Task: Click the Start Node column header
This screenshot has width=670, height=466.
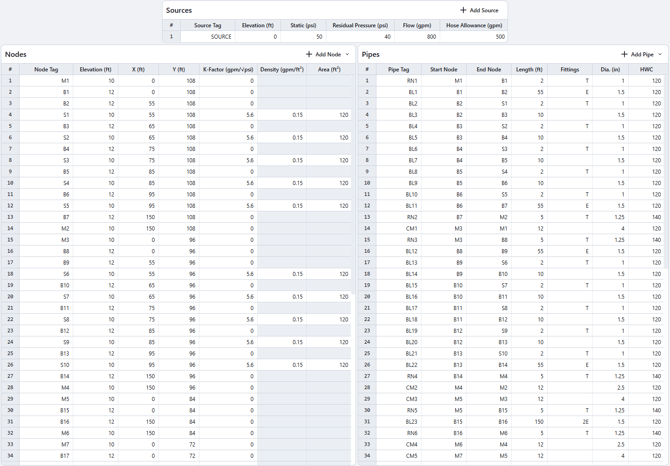Action: click(x=444, y=69)
